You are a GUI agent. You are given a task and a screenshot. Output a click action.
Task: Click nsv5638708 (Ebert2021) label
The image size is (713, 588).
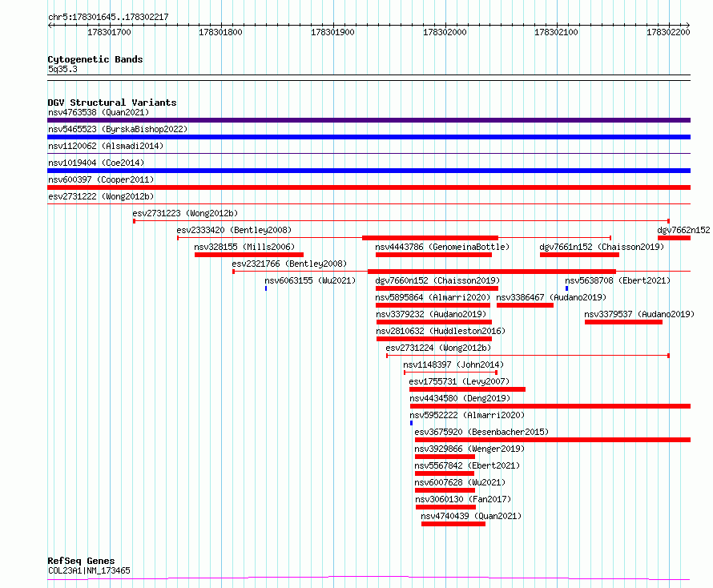618,280
